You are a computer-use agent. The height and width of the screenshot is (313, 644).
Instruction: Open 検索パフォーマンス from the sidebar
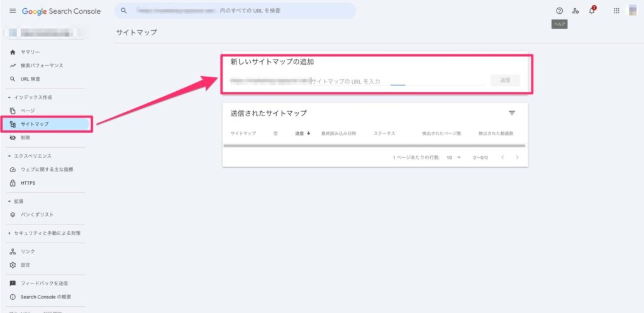(42, 65)
